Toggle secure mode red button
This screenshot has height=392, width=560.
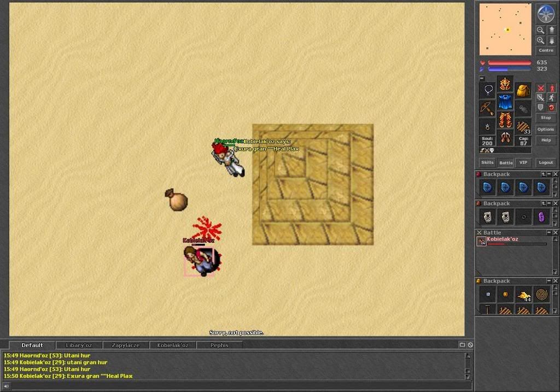point(552,108)
